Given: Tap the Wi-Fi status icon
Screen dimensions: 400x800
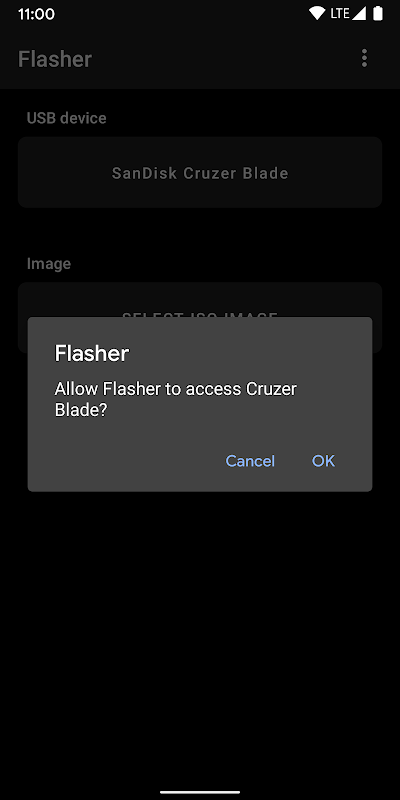Looking at the screenshot, I should 317,14.
